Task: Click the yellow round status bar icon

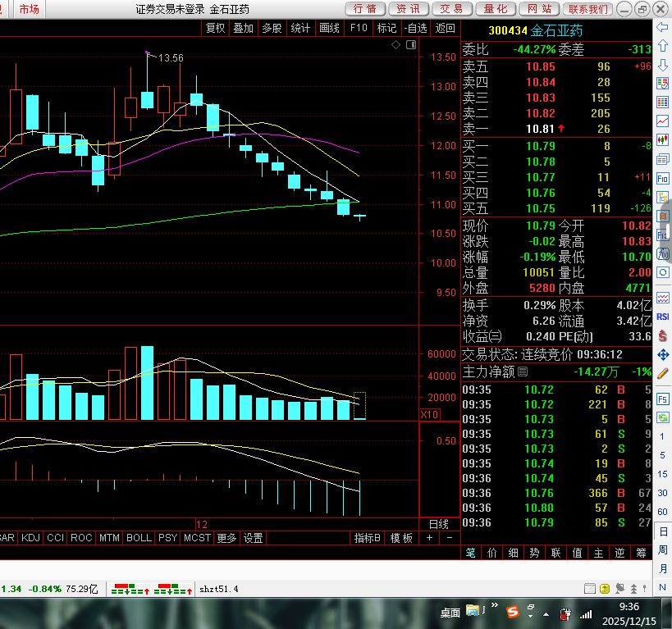Action: tap(604, 589)
